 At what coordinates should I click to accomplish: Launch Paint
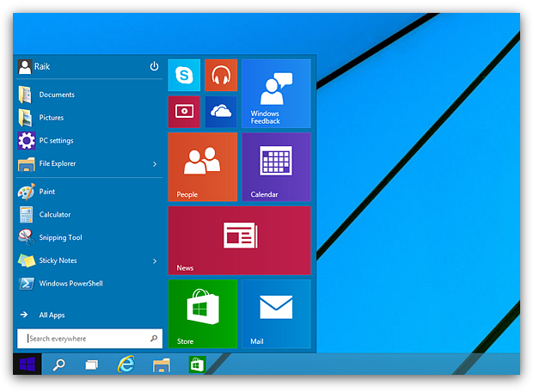point(89,192)
